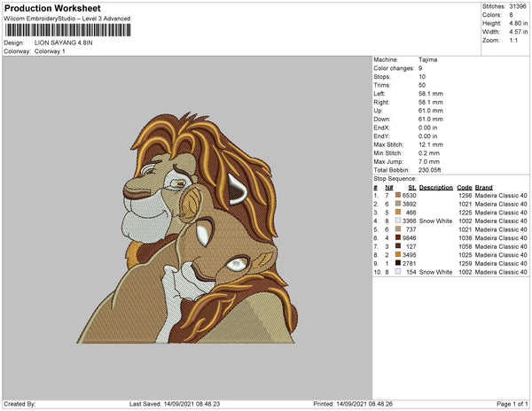Screen dimensions: 532x411
Task: Select the Total Bobbin value '230.05ft'
Action: pos(429,170)
